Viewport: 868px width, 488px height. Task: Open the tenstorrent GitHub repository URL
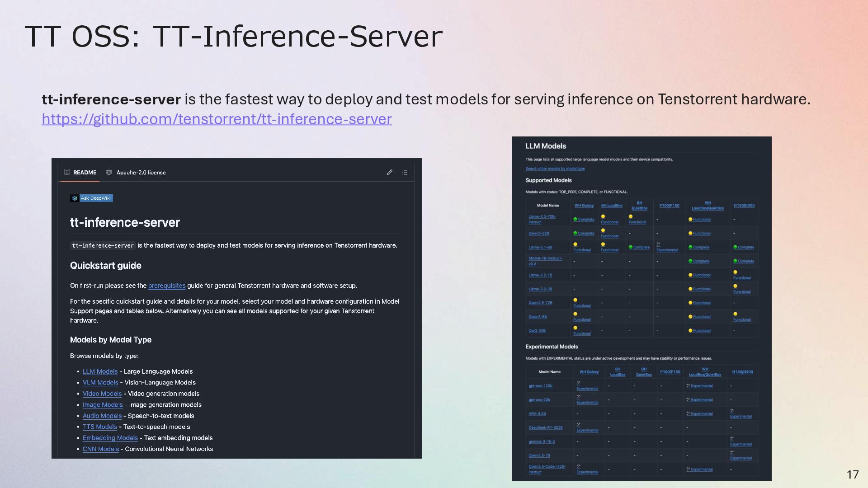click(217, 119)
